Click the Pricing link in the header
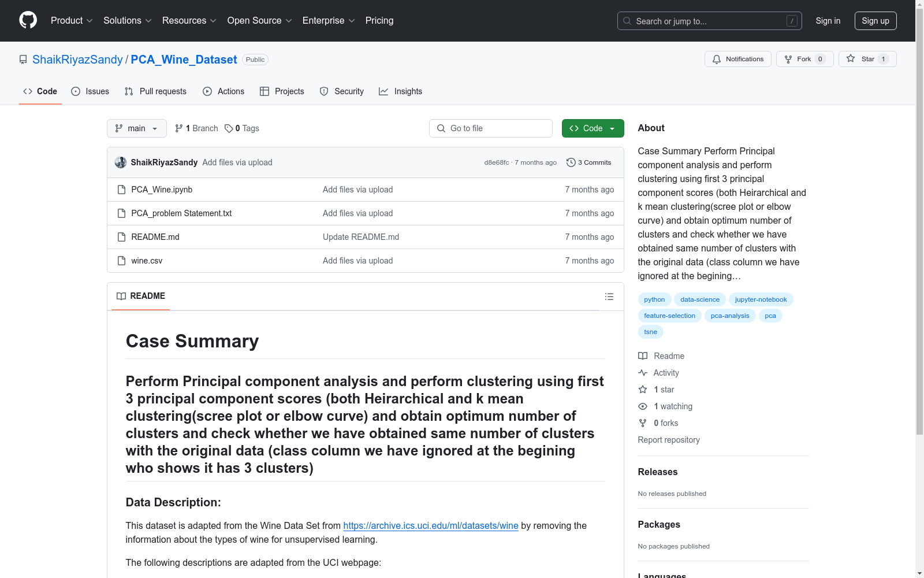The height and width of the screenshot is (578, 924). (x=379, y=21)
